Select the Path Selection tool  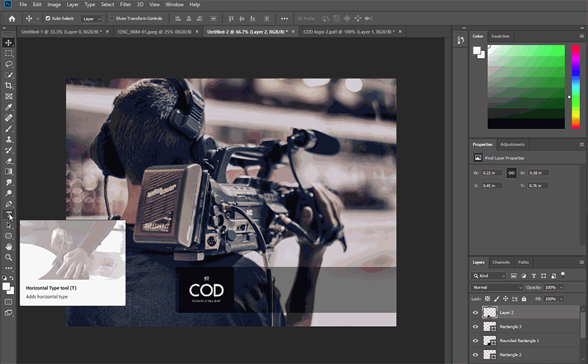coord(8,225)
